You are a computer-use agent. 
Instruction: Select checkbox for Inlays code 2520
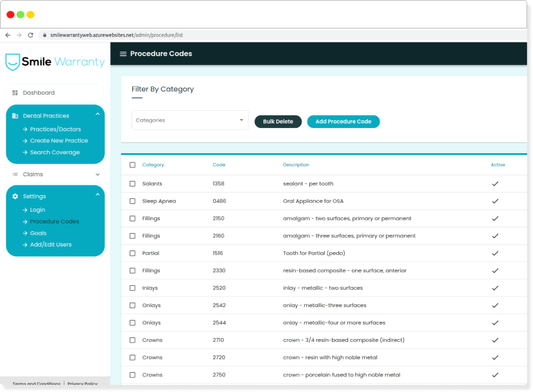click(132, 288)
